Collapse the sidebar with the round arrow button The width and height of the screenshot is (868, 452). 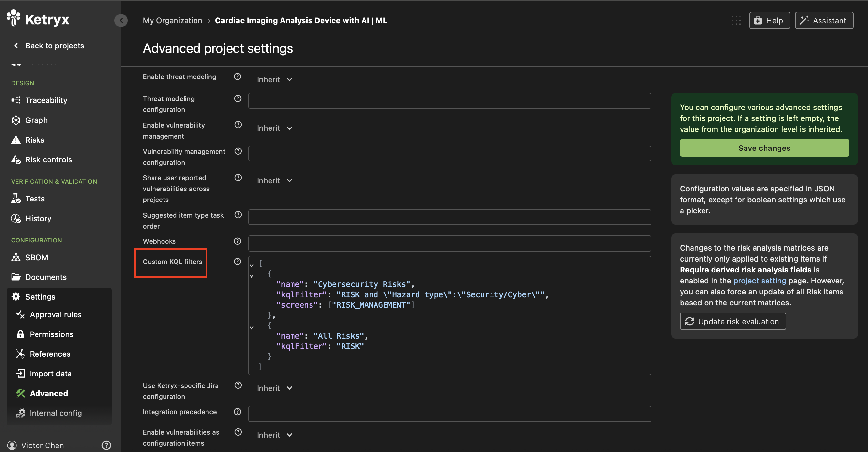(x=121, y=21)
